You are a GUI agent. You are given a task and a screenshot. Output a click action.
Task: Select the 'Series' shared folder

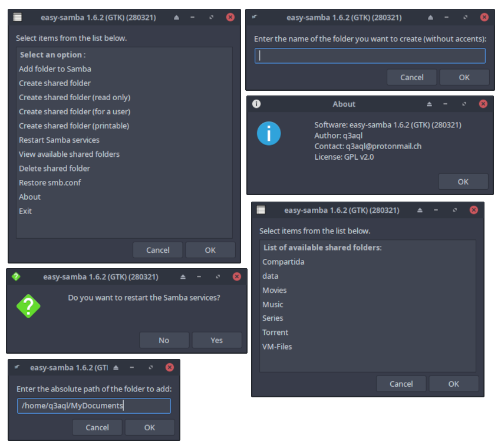click(368, 318)
